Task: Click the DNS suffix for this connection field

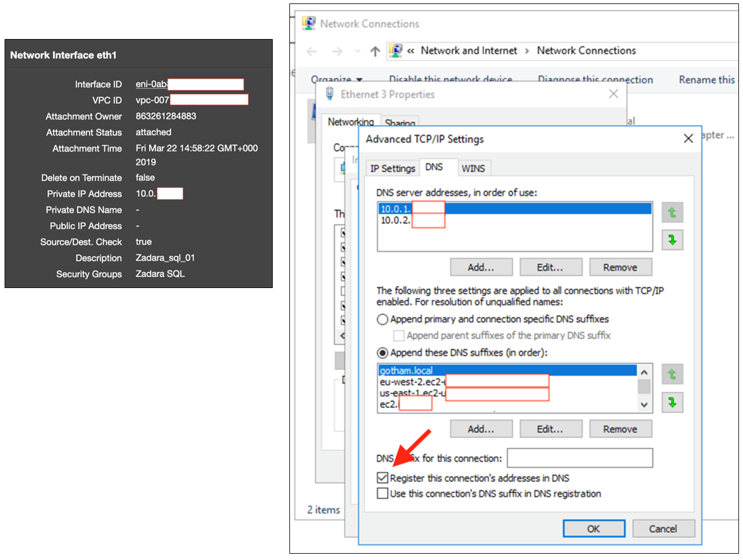Action: pos(580,458)
